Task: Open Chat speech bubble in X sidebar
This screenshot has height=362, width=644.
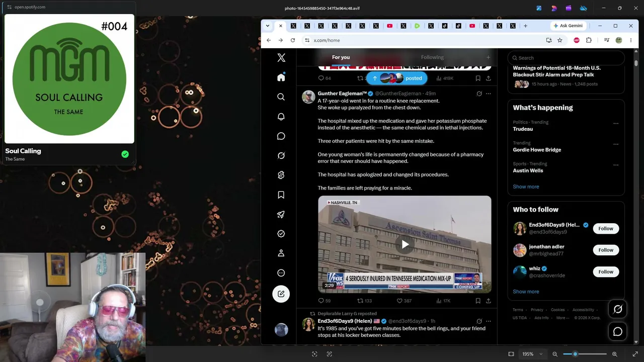Action: pyautogui.click(x=281, y=136)
